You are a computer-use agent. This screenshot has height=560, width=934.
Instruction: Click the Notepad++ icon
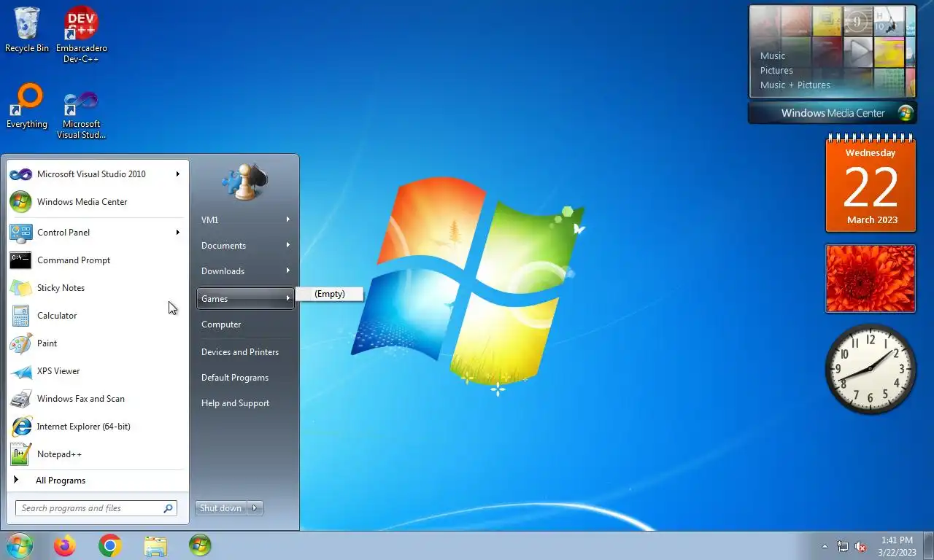(20, 454)
